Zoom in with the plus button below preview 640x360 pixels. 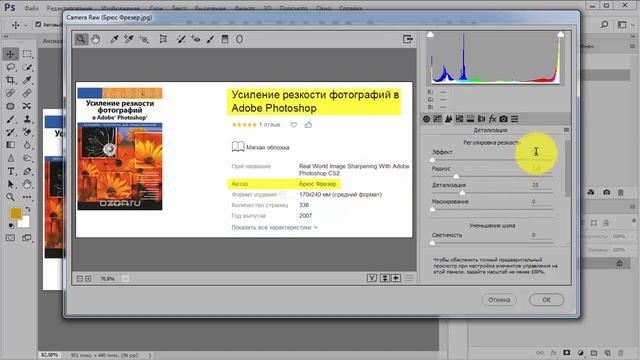tap(88, 279)
